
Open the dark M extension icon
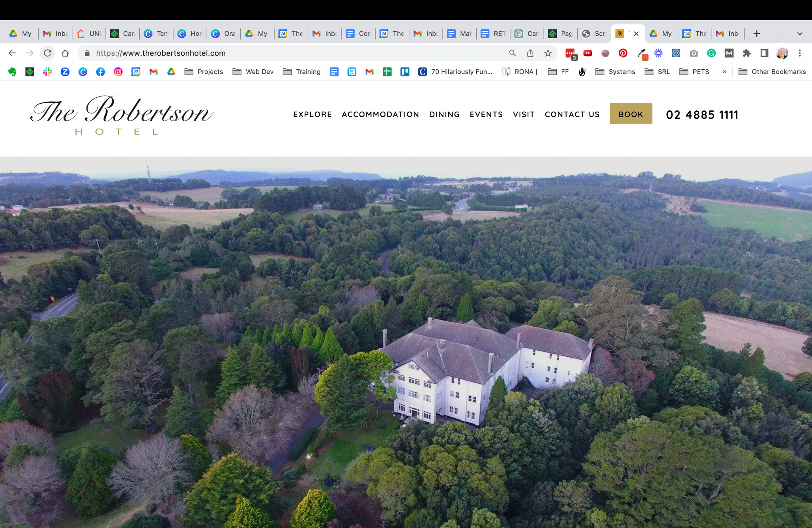coord(729,53)
